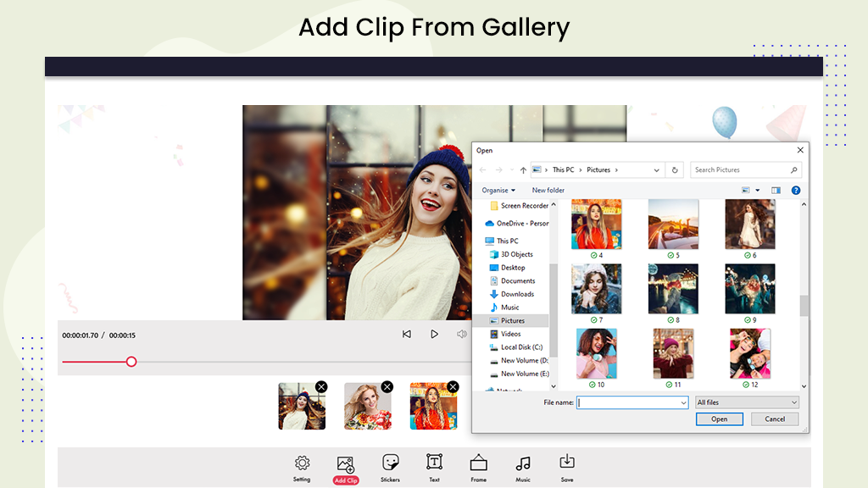The width and height of the screenshot is (868, 488).
Task: Expand the address bar path dropdown
Action: click(657, 169)
